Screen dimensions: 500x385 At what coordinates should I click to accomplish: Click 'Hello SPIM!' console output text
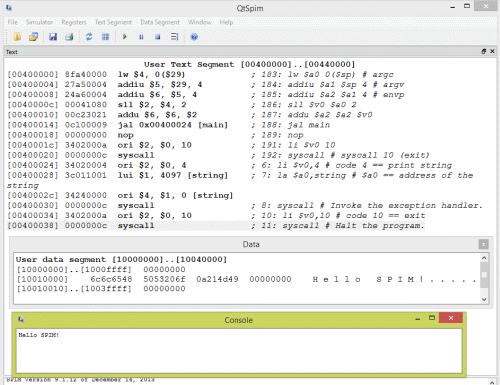39,335
